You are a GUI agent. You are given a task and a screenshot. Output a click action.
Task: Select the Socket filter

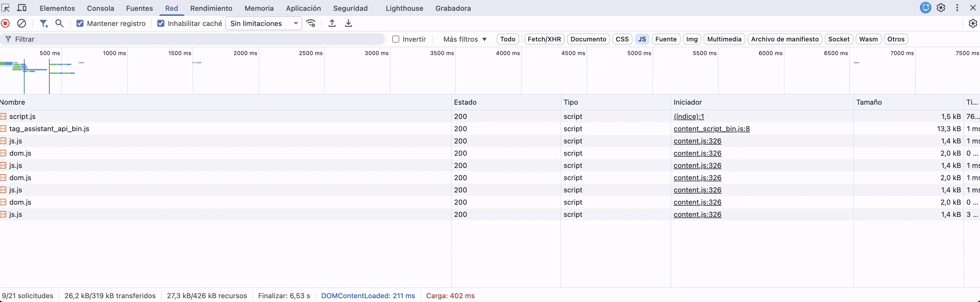(x=838, y=39)
